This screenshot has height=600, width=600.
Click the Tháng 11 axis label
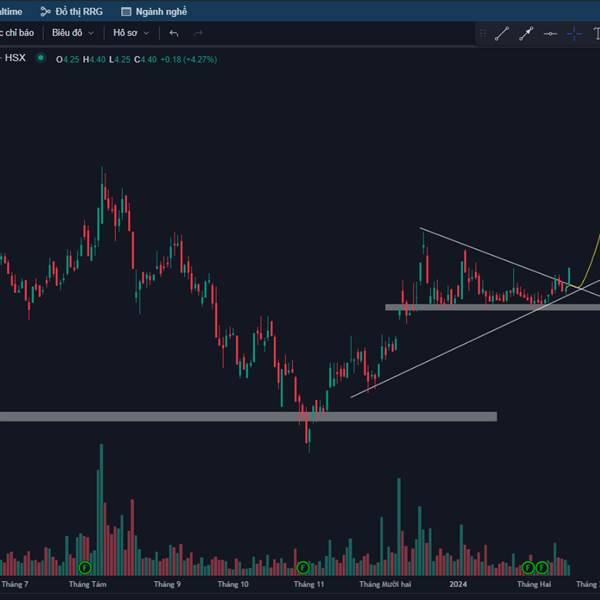coord(309,584)
